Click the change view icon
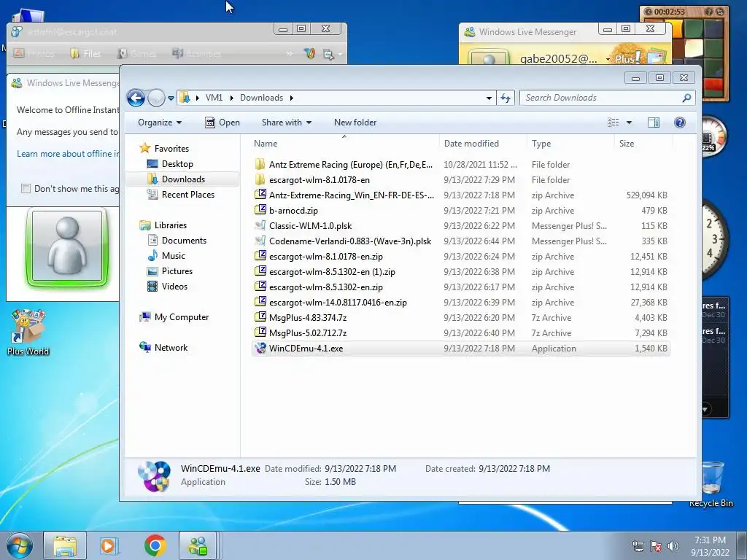Image resolution: width=747 pixels, height=560 pixels. point(613,122)
